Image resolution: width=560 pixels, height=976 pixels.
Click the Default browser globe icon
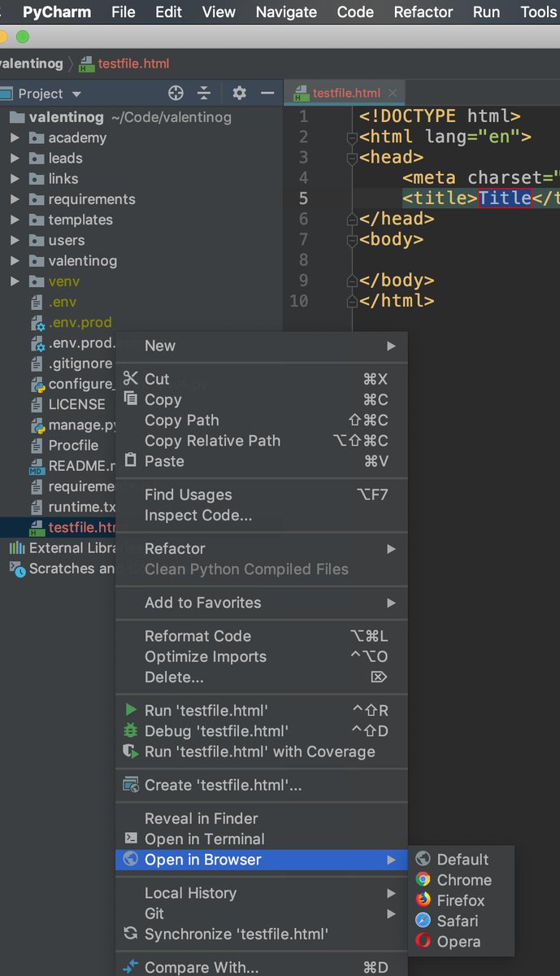(x=423, y=860)
